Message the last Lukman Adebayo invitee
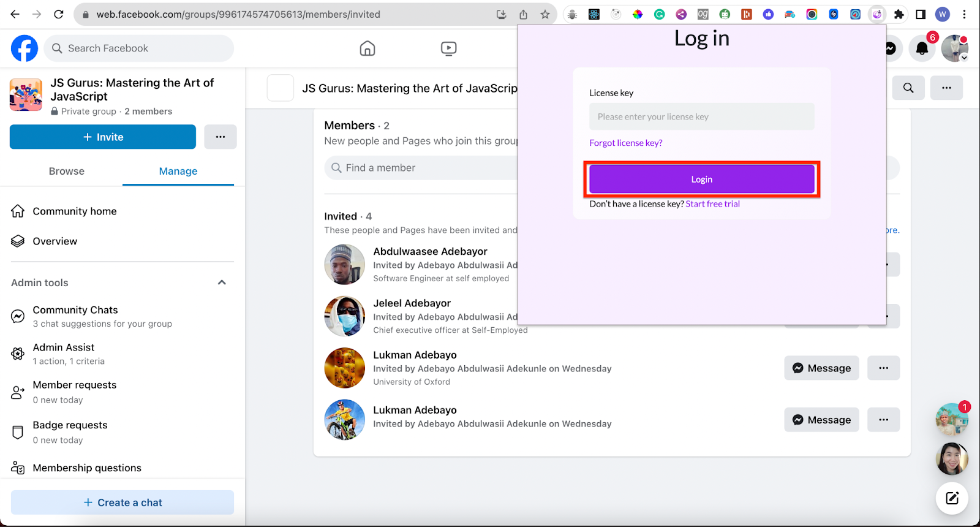The height and width of the screenshot is (527, 980). click(x=821, y=420)
